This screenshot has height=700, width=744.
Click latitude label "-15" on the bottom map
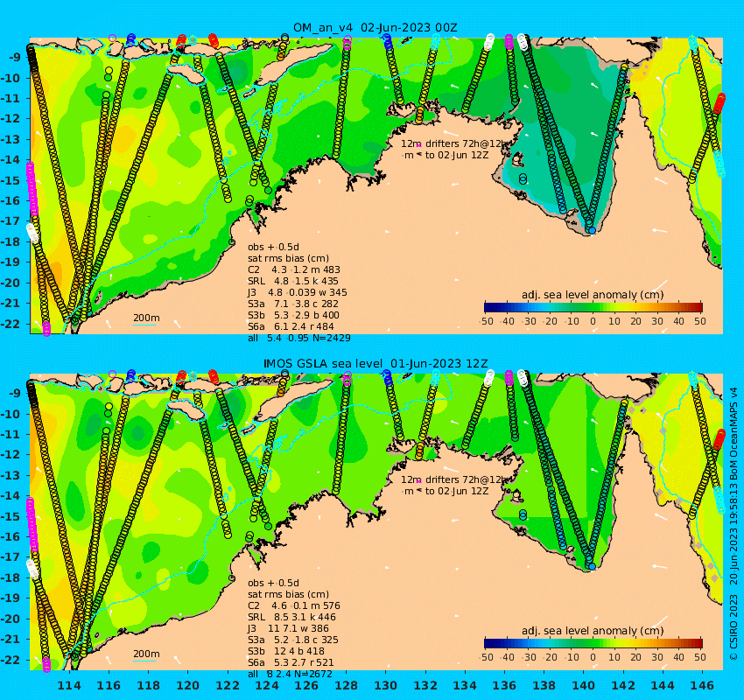point(11,516)
